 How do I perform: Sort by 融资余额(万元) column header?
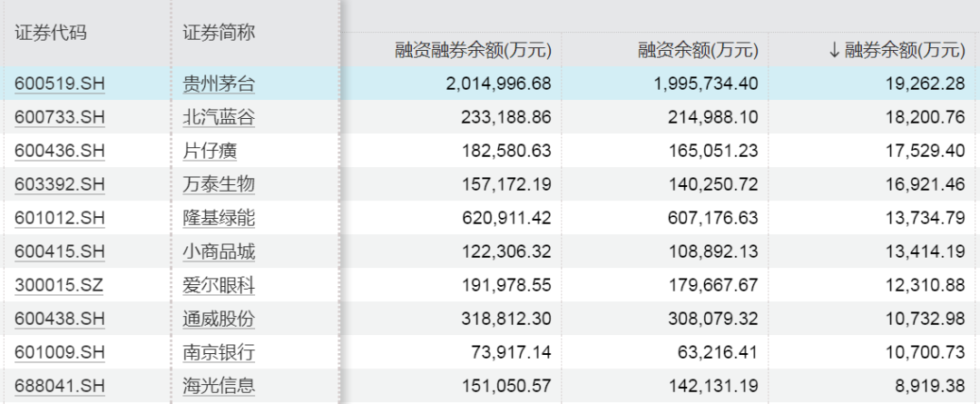[x=697, y=51]
